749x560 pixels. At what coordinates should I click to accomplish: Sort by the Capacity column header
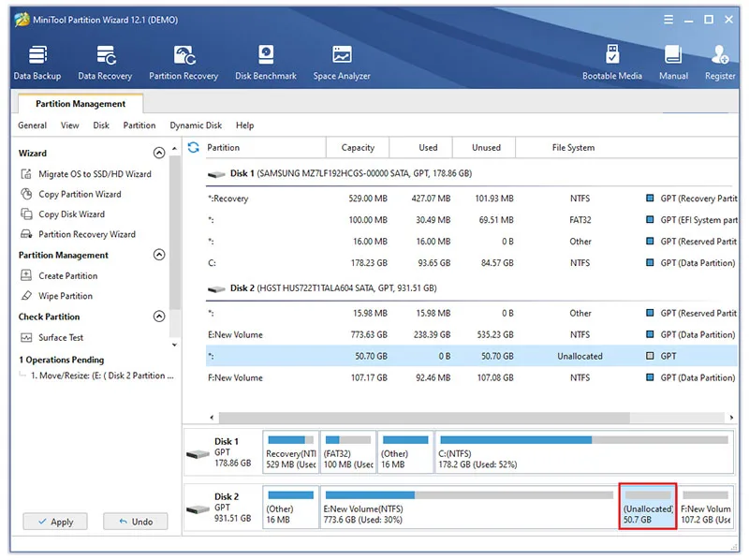(358, 148)
